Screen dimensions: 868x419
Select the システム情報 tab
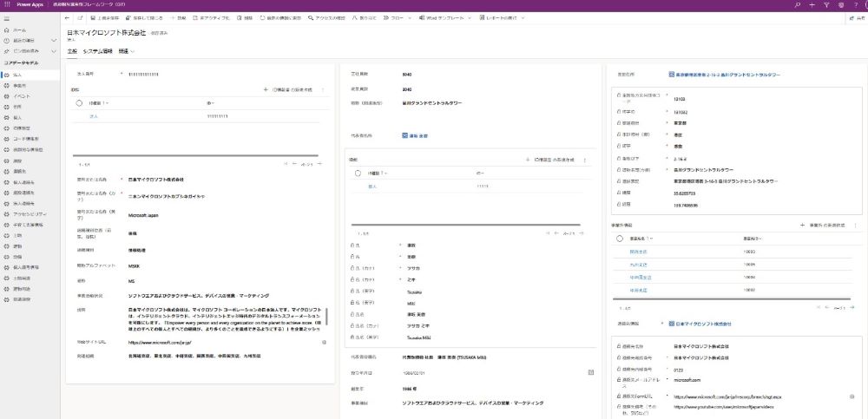[x=98, y=51]
